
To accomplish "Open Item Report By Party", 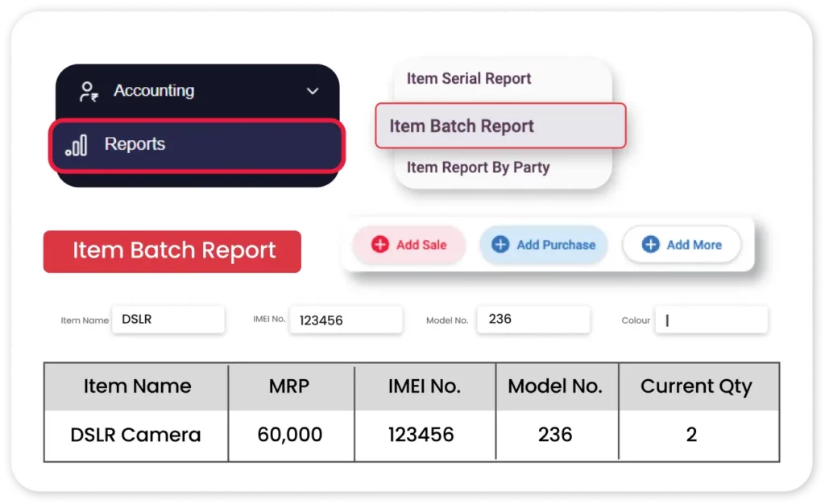I will (x=478, y=167).
